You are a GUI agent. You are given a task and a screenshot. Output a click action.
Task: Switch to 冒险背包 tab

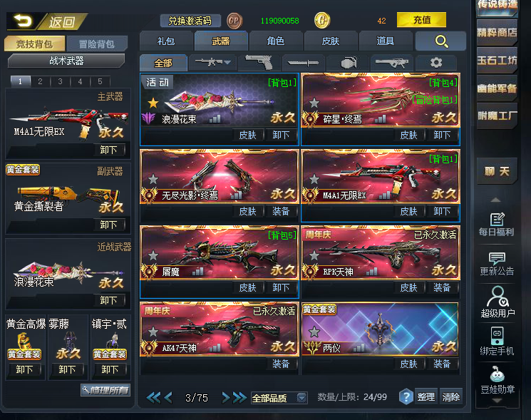pyautogui.click(x=97, y=43)
